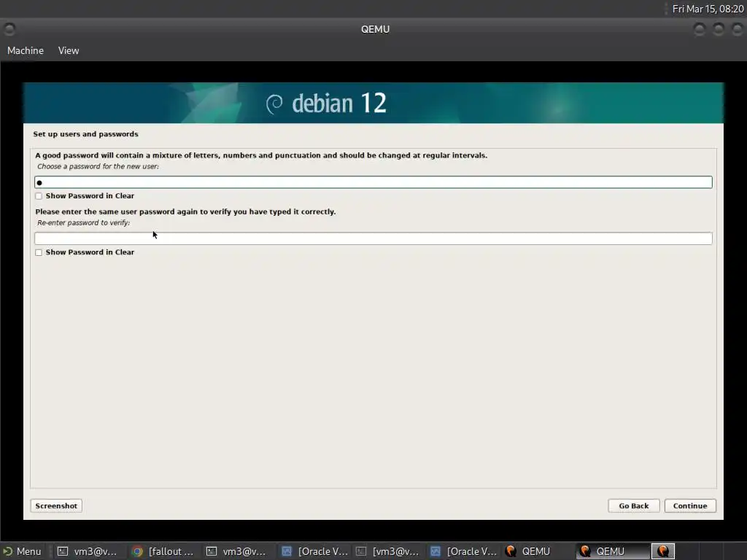Open Oracle VM entry adjacent to inactive QEMU entry
The width and height of the screenshot is (747, 560).
coord(464,551)
